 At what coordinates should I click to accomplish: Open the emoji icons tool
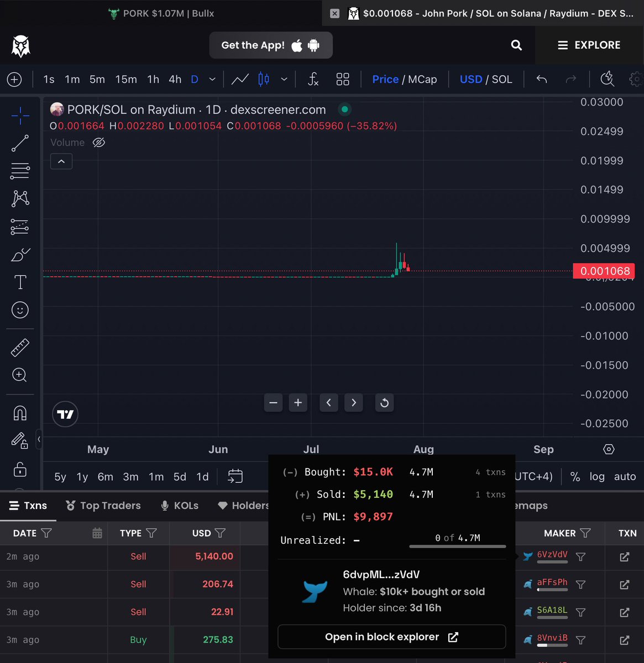pyautogui.click(x=20, y=310)
